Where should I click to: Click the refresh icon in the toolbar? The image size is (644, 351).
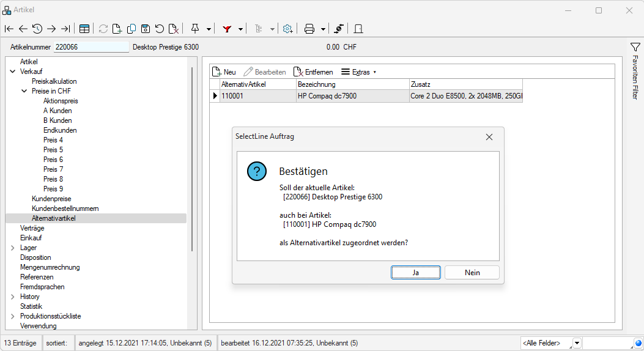click(x=103, y=29)
